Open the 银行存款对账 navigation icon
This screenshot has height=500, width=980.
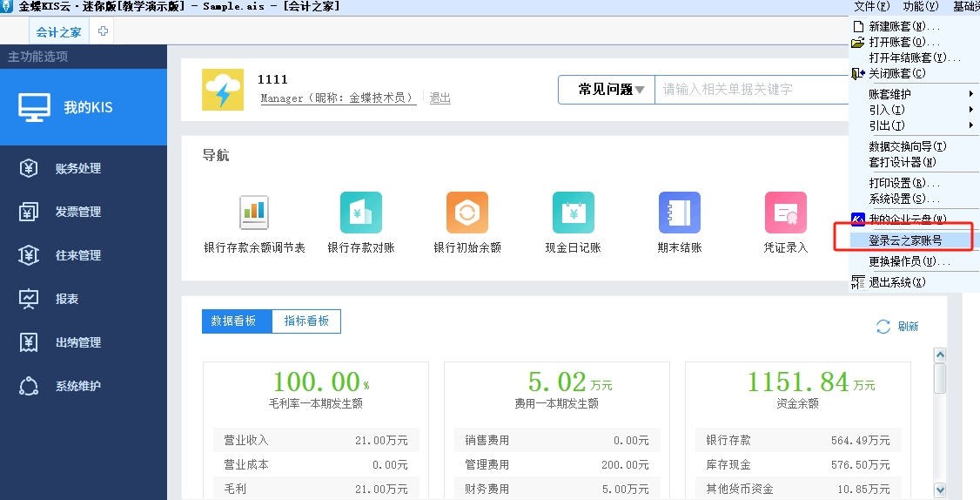point(360,213)
